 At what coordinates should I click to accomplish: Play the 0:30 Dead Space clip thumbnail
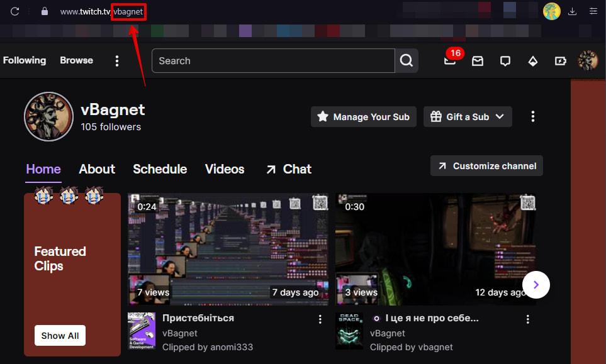[x=435, y=250]
